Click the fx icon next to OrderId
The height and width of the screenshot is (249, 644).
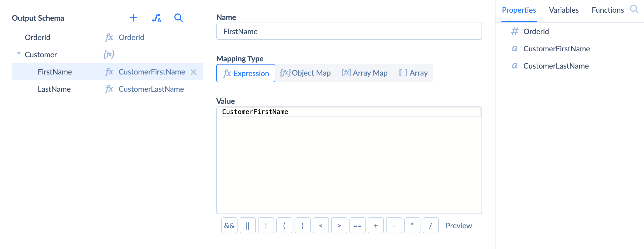coord(109,37)
